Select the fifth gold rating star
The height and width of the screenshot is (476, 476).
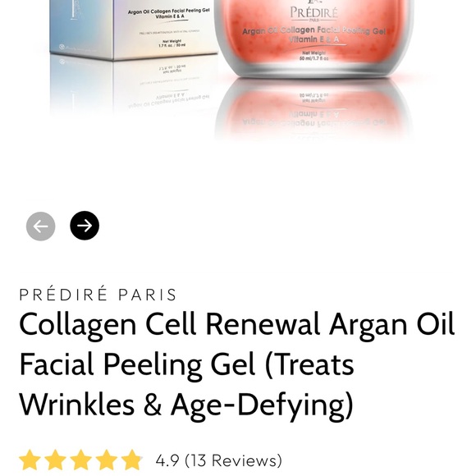pyautogui.click(x=132, y=460)
